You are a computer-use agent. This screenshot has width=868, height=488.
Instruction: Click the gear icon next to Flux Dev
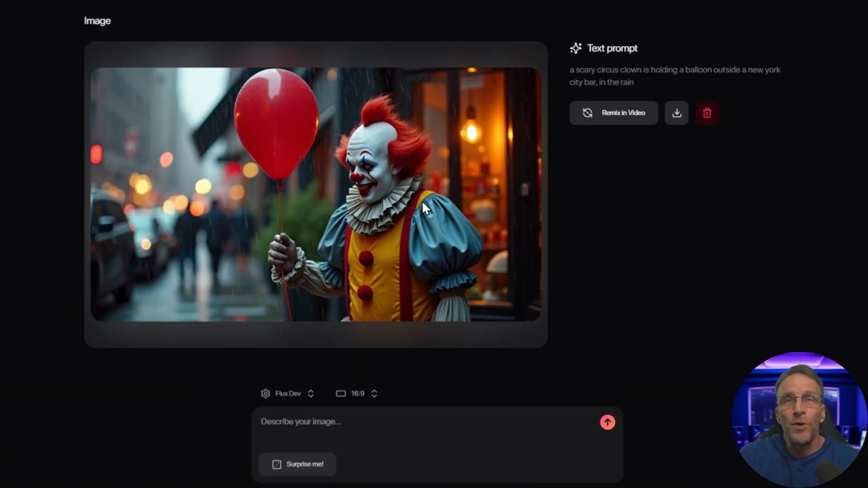coord(265,394)
